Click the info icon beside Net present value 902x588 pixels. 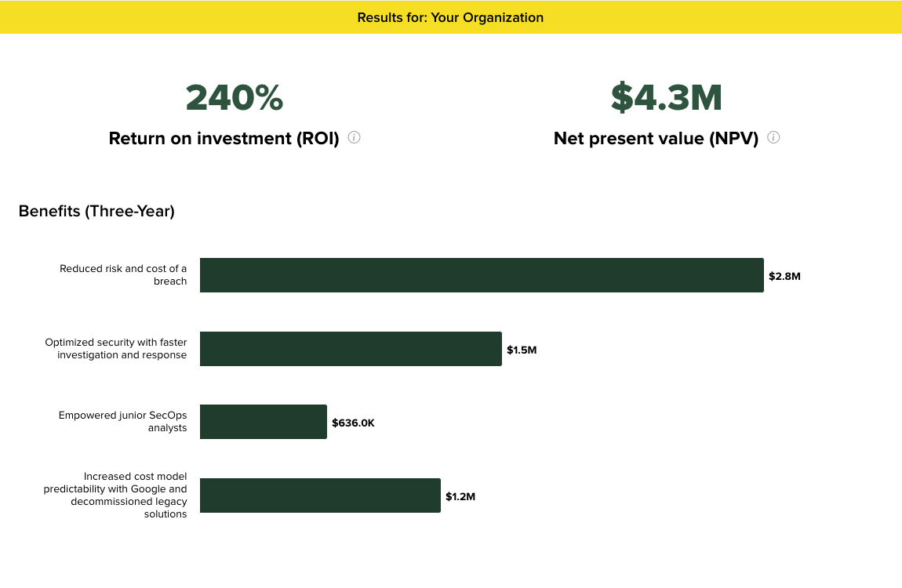pyautogui.click(x=773, y=137)
